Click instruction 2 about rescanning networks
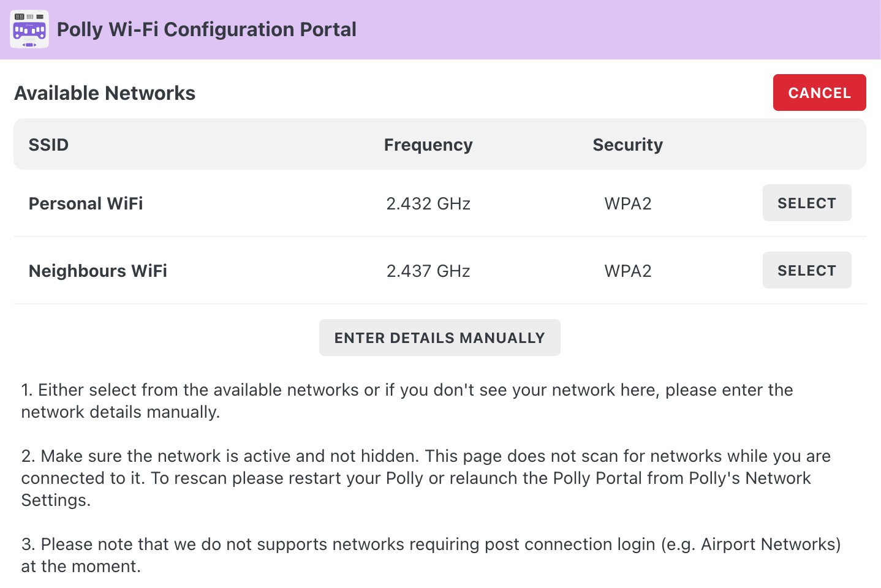 425,478
